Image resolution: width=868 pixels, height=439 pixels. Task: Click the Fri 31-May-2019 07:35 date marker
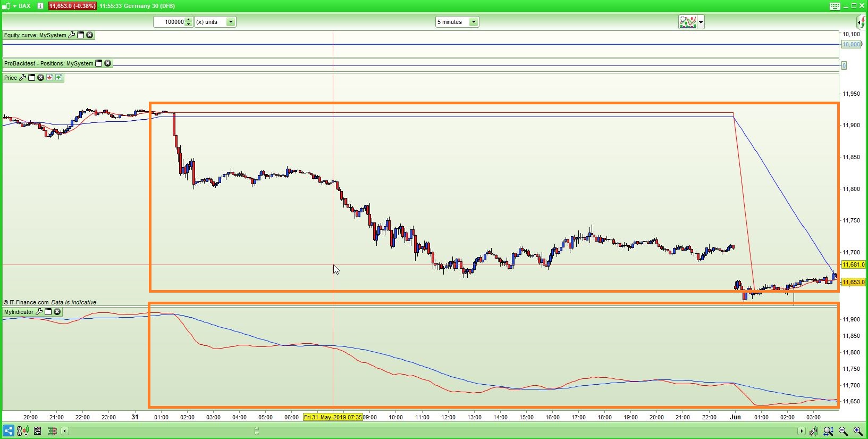333,417
